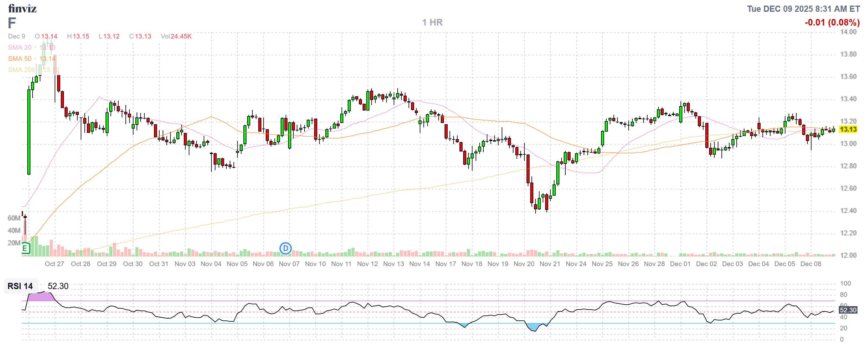Click the green earnings E marker
This screenshot has height=349, width=868.
[x=25, y=249]
